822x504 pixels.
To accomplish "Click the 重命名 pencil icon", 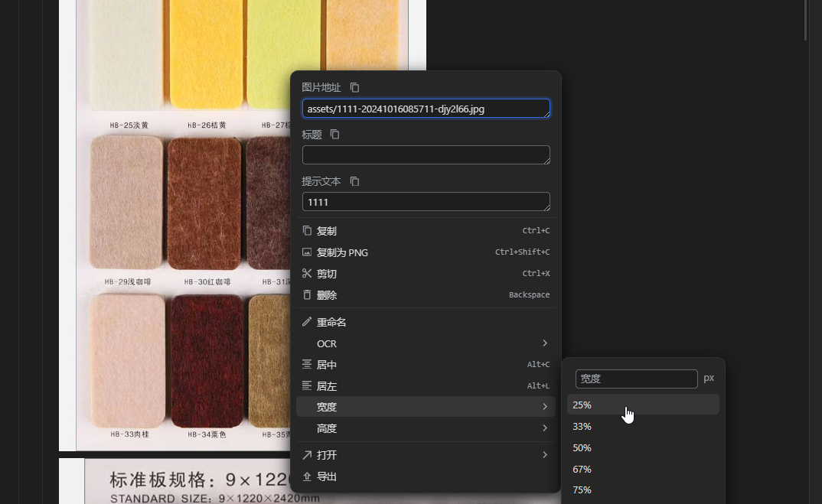I will [307, 323].
